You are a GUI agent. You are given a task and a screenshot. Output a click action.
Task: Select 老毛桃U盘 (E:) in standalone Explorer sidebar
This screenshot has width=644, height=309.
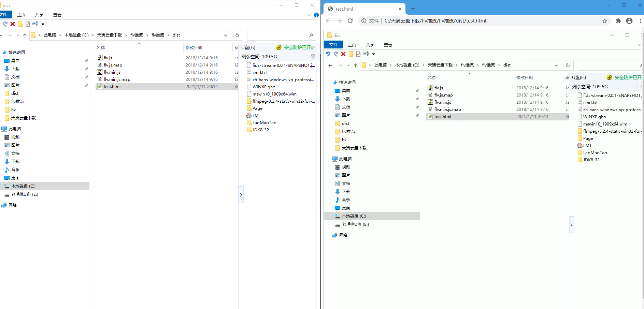[25, 194]
